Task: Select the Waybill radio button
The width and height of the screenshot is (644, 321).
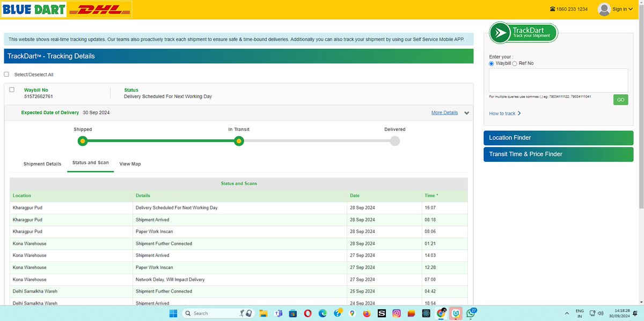Action: point(492,63)
